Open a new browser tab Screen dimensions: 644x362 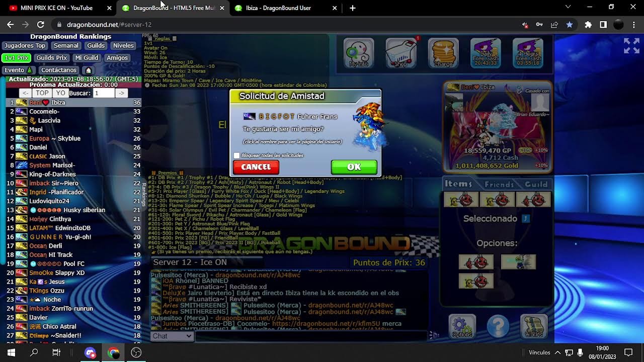click(353, 8)
